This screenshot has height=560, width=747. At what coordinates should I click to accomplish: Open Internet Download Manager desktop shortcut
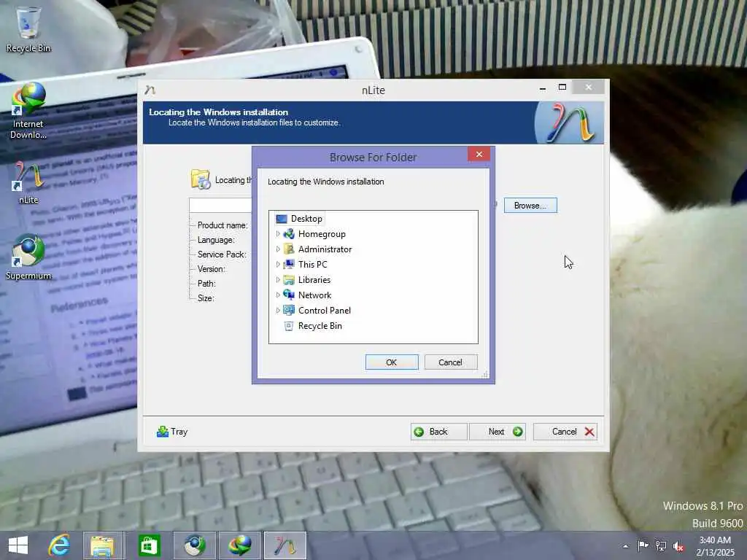28,111
